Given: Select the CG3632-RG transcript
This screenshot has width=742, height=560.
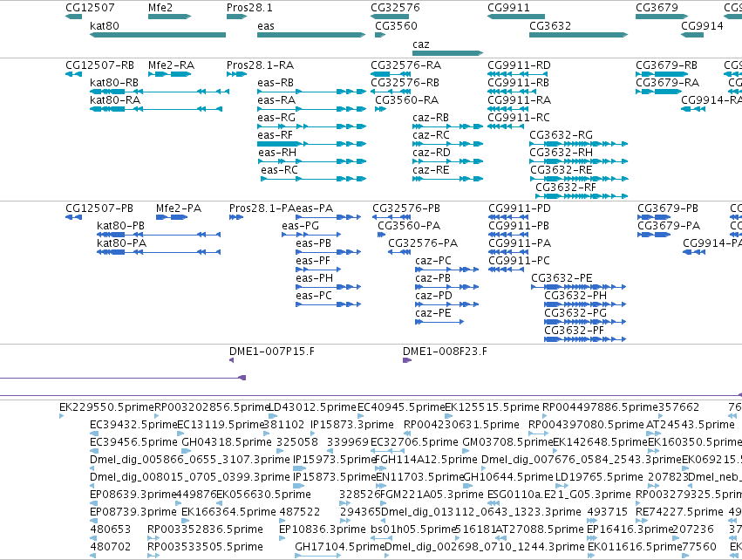Looking at the screenshot, I should click(578, 144).
